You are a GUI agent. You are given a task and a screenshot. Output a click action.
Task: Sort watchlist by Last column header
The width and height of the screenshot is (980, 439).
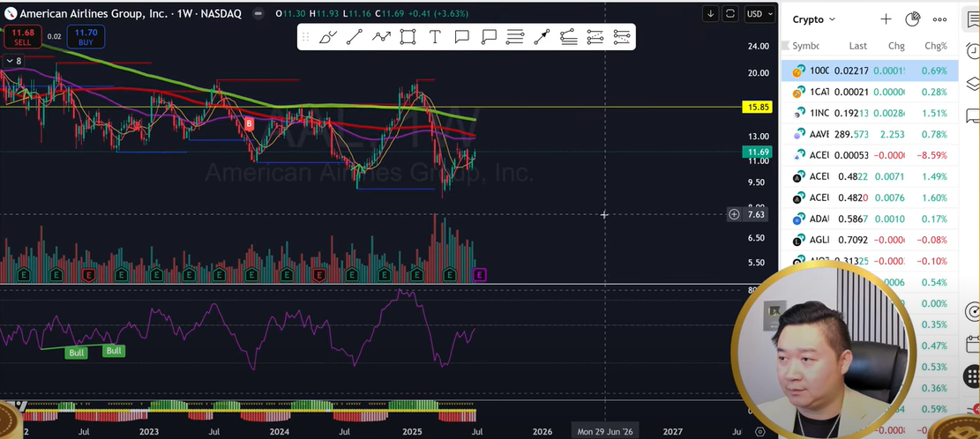click(x=857, y=46)
